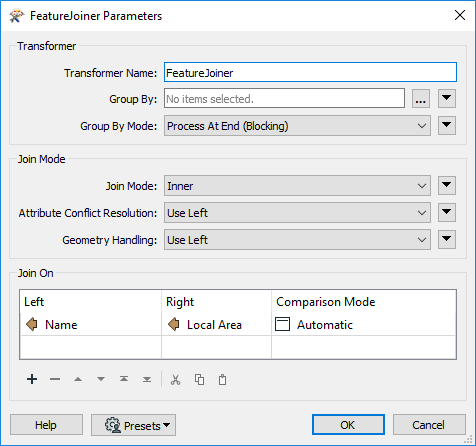Add a new Join On row

[32, 379]
